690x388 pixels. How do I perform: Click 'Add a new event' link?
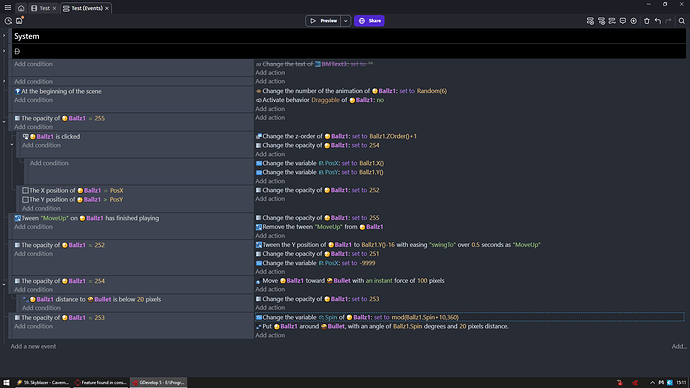[33, 347]
